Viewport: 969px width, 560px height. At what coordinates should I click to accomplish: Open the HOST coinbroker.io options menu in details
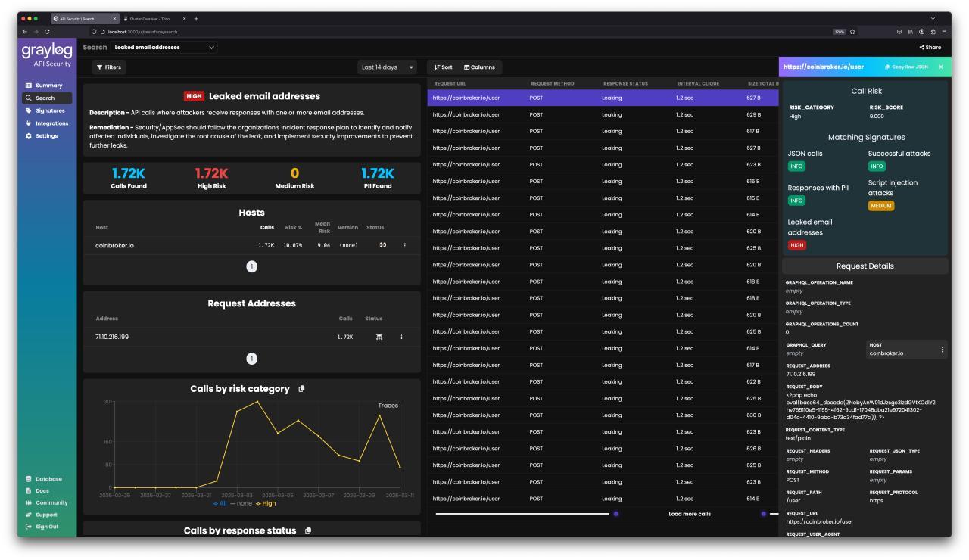[943, 350]
